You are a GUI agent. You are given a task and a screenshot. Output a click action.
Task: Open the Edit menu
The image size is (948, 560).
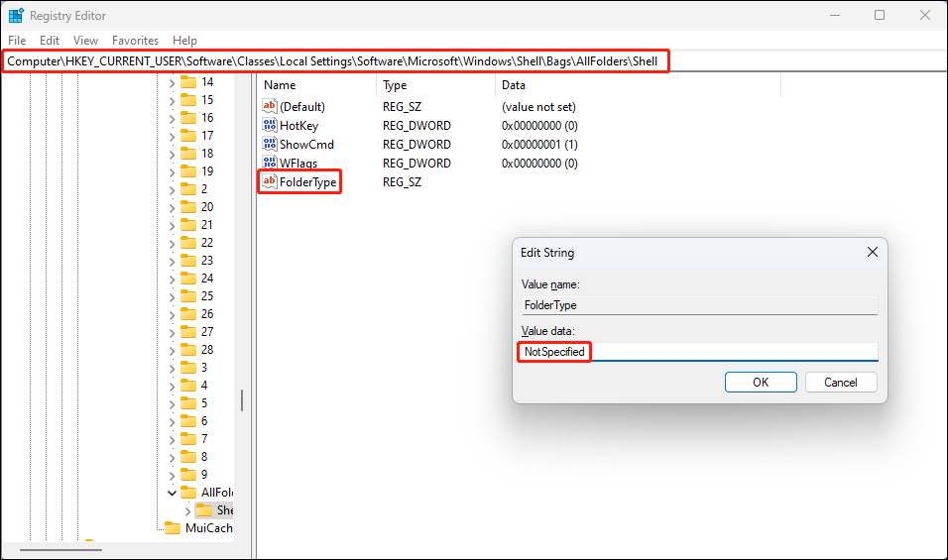coord(50,41)
